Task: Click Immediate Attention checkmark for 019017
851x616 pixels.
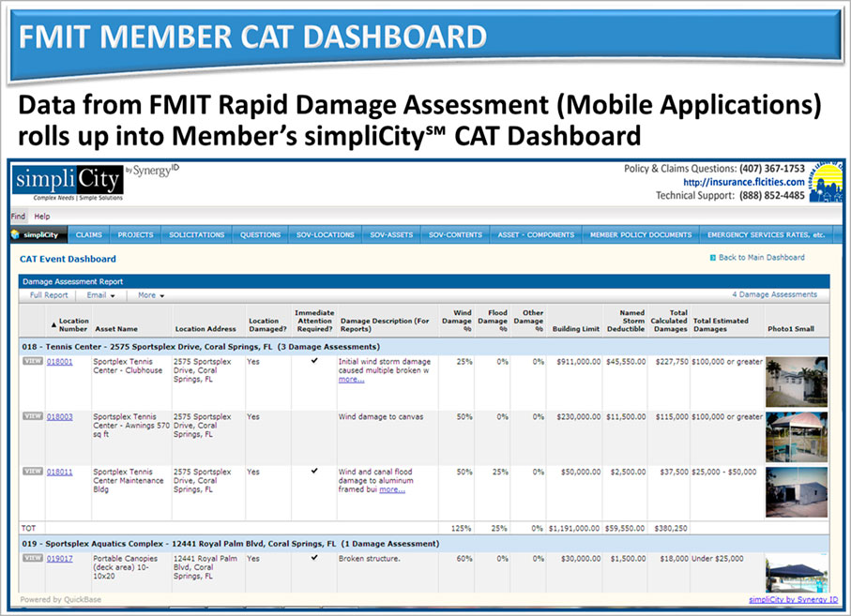Action: [314, 558]
